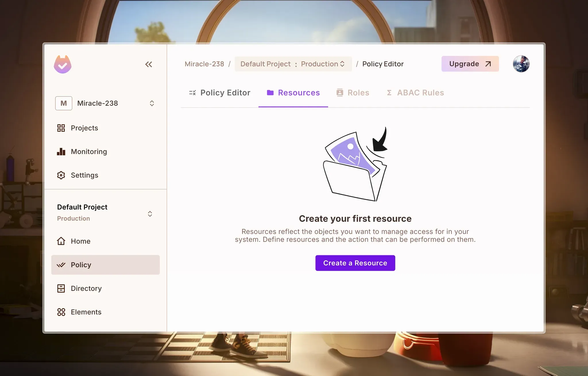588x376 pixels.
Task: Switch to the Roles tab
Action: [x=353, y=93]
